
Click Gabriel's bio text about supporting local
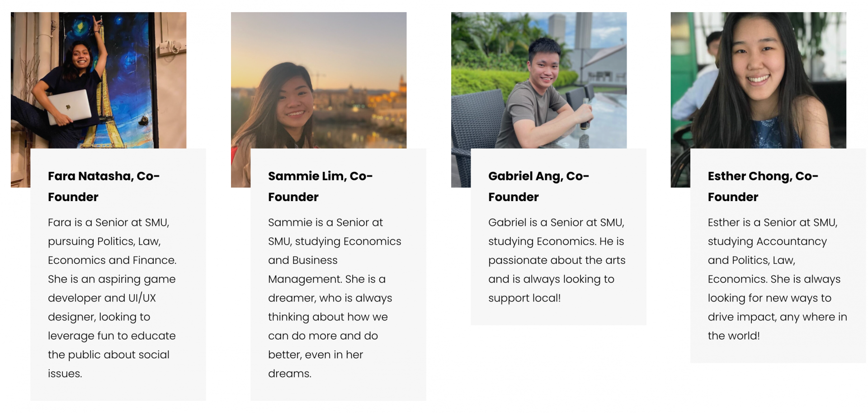[557, 260]
